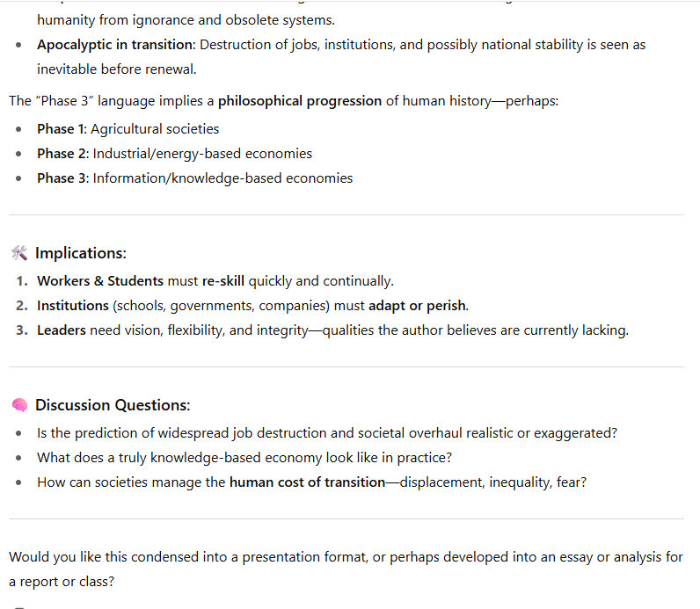The width and height of the screenshot is (700, 609).
Task: Click the bold word 're-skill'
Action: tap(222, 281)
